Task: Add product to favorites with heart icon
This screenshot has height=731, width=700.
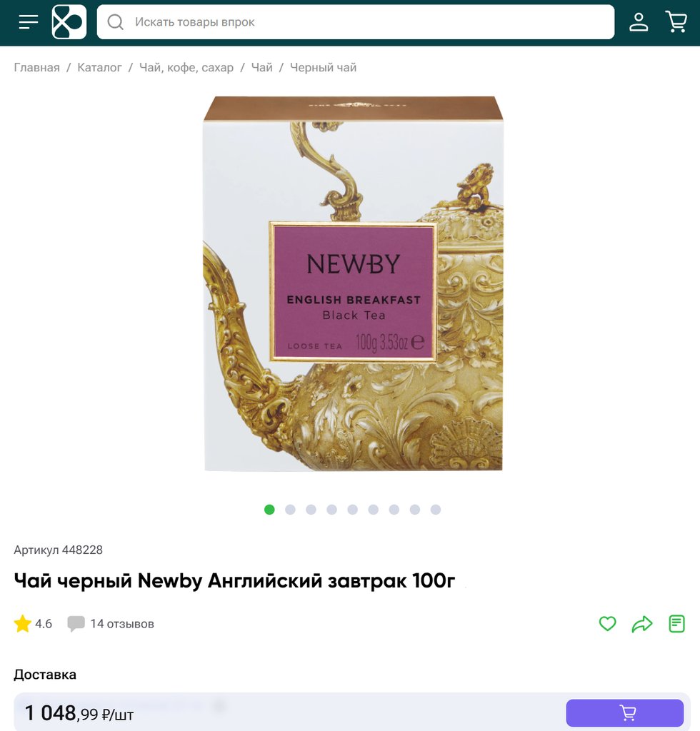Action: pyautogui.click(x=608, y=624)
